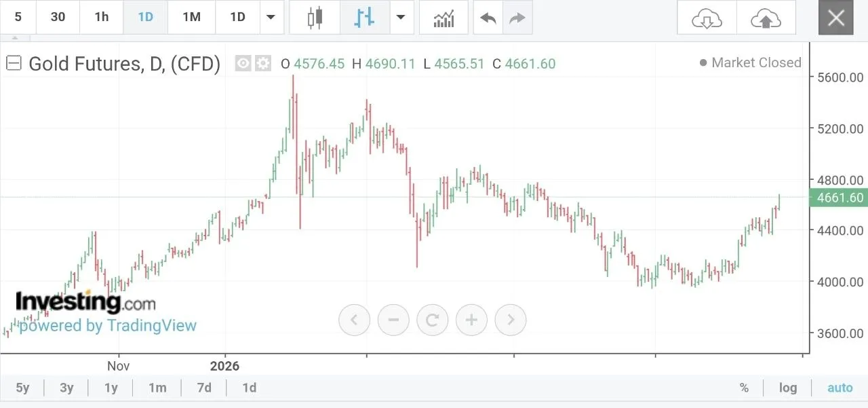Viewport: 868px width, 408px height.
Task: Set the date range to 7d
Action: click(204, 388)
